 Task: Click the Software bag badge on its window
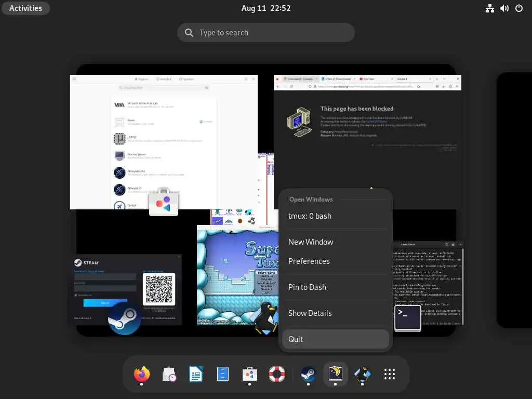pyautogui.click(x=164, y=202)
